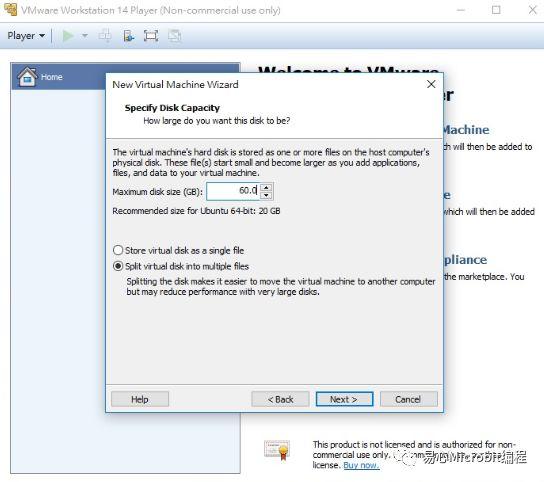Click the Maximum disk size input field

[x=233, y=191]
